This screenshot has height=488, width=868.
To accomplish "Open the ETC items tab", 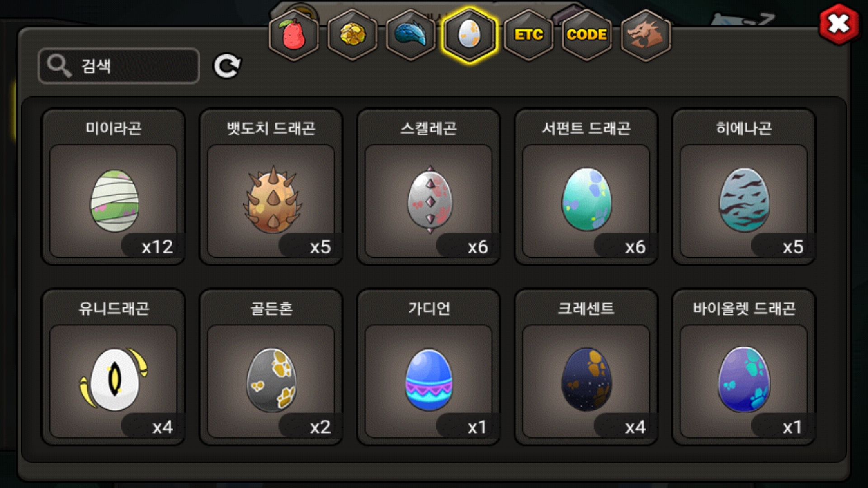I will point(528,35).
